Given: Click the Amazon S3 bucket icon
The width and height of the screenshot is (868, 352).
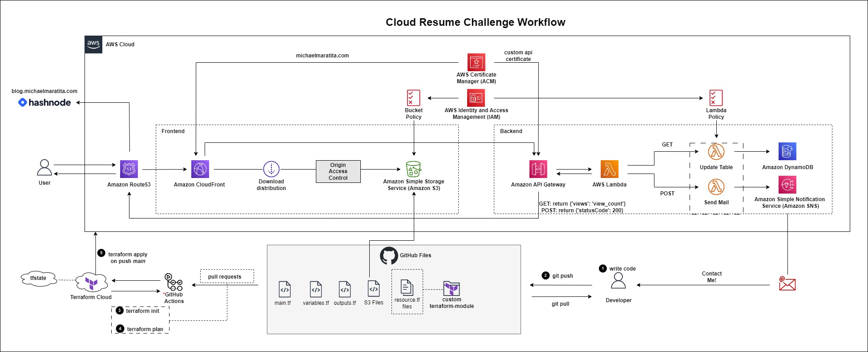Looking at the screenshot, I should coord(414,169).
